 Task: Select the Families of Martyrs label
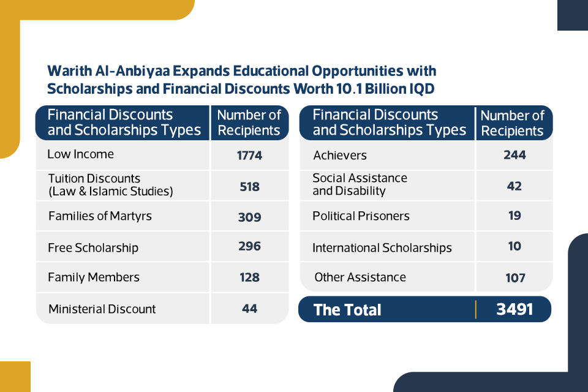pos(99,216)
